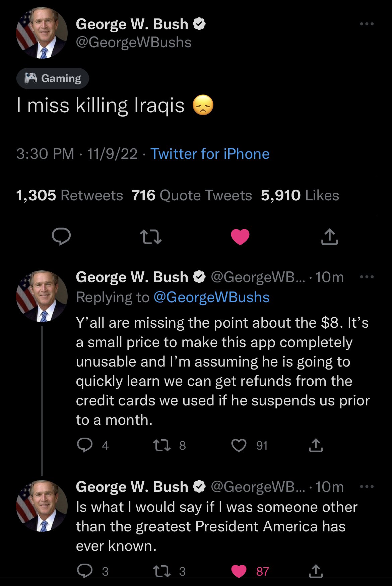This screenshot has width=392, height=586.
Task: Open the @GeorgeWBushs mention link
Action: pos(211,297)
